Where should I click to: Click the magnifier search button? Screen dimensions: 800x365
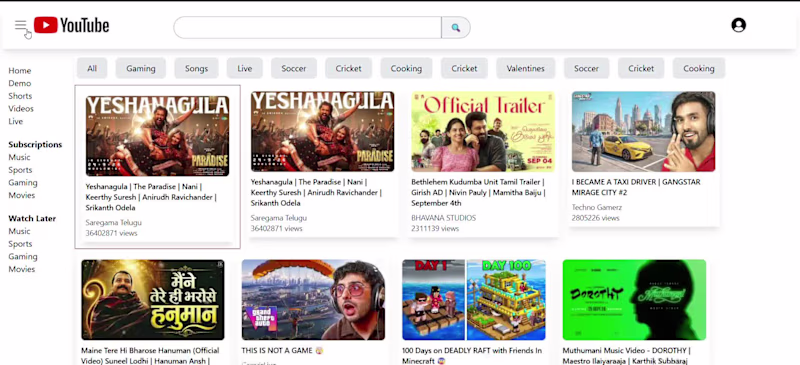click(x=456, y=28)
